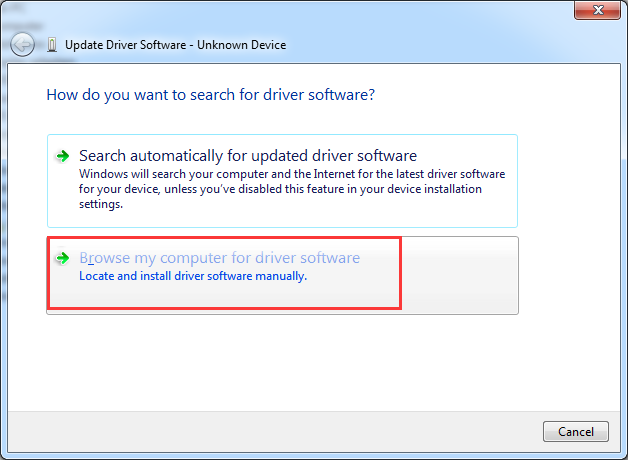Click description starting 'Windows will search your computer'

pos(290,174)
